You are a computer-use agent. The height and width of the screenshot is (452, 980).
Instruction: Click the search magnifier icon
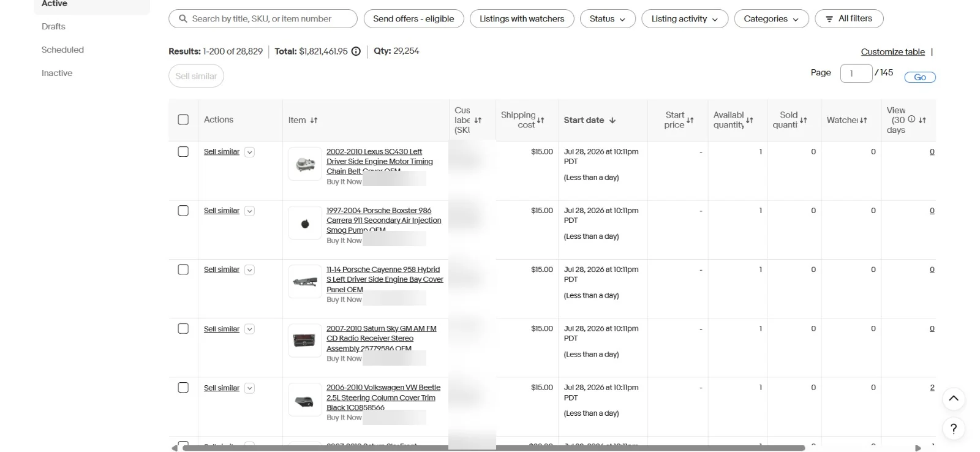[183, 19]
